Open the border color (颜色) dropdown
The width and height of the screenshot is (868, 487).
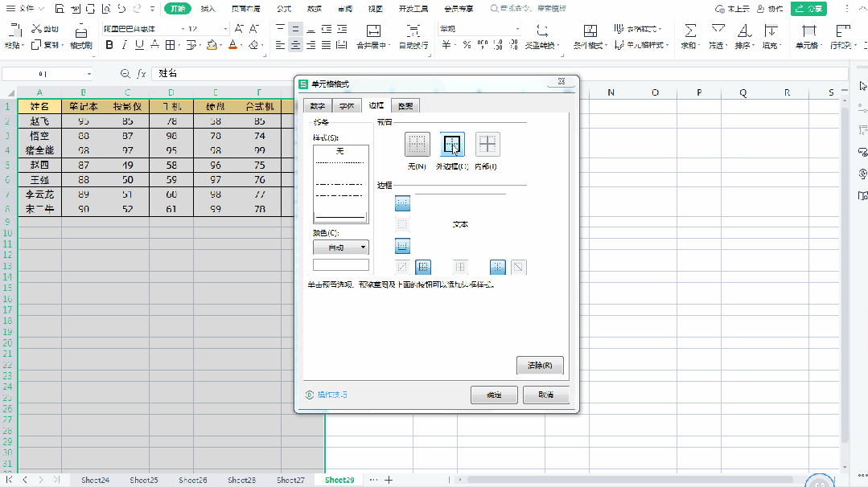(x=340, y=247)
